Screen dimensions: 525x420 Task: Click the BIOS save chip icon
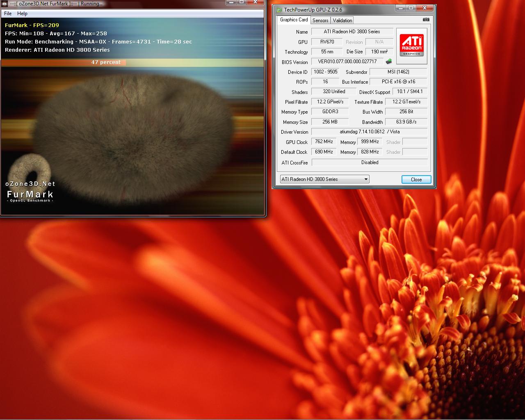[x=389, y=62]
